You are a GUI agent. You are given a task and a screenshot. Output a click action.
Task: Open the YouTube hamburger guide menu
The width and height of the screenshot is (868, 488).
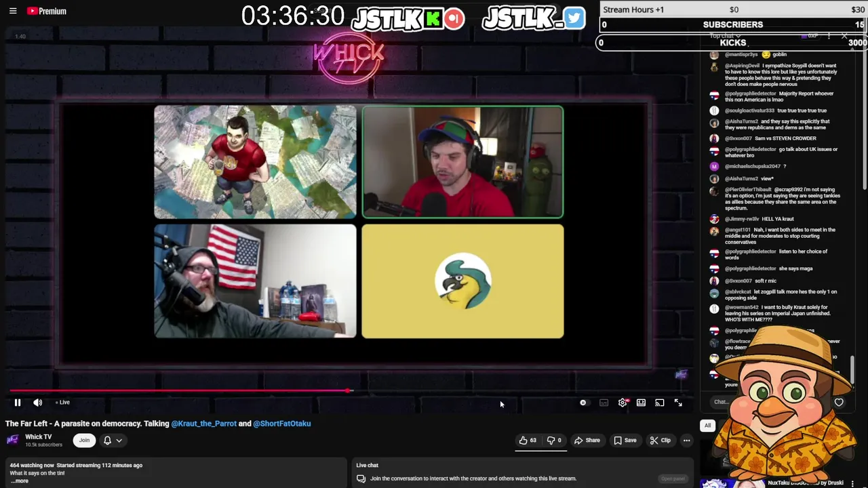coord(13,11)
